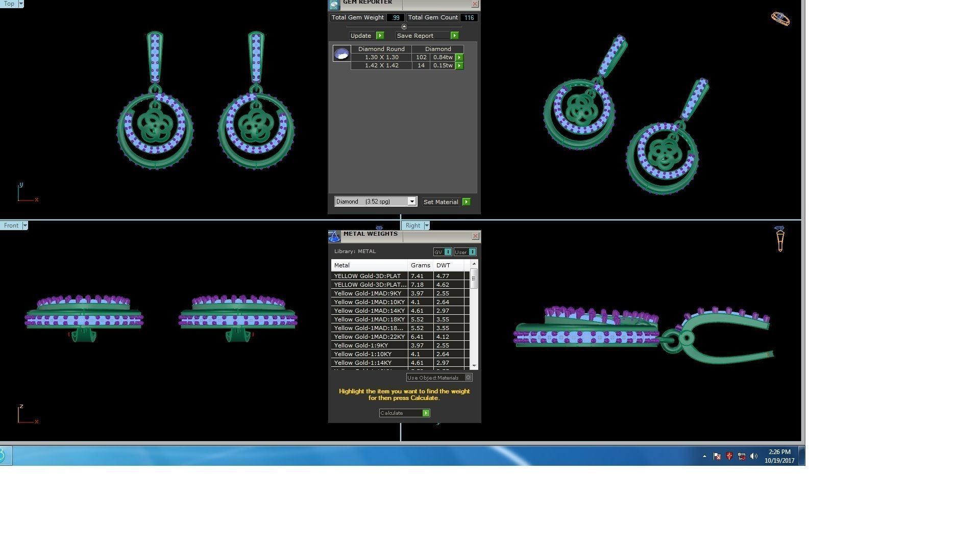Toggle the User library switch
Screen dimensions: 980x551
(x=472, y=252)
